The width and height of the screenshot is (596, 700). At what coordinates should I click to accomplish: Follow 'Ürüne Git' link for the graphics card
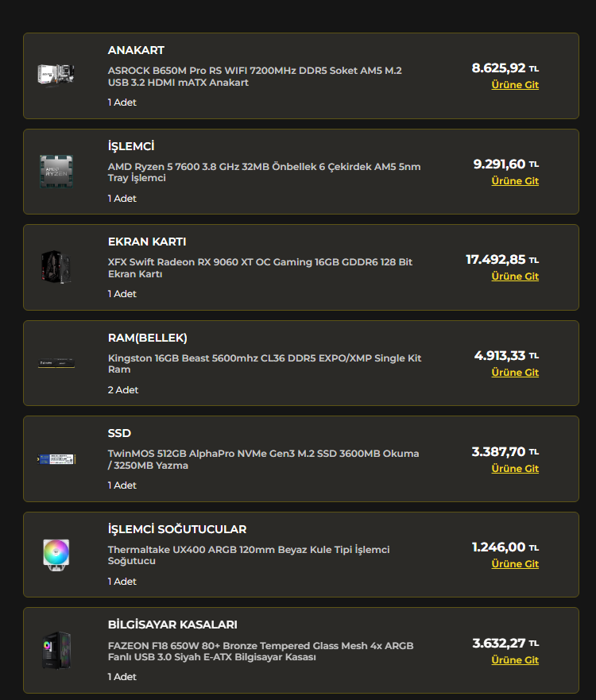(515, 277)
